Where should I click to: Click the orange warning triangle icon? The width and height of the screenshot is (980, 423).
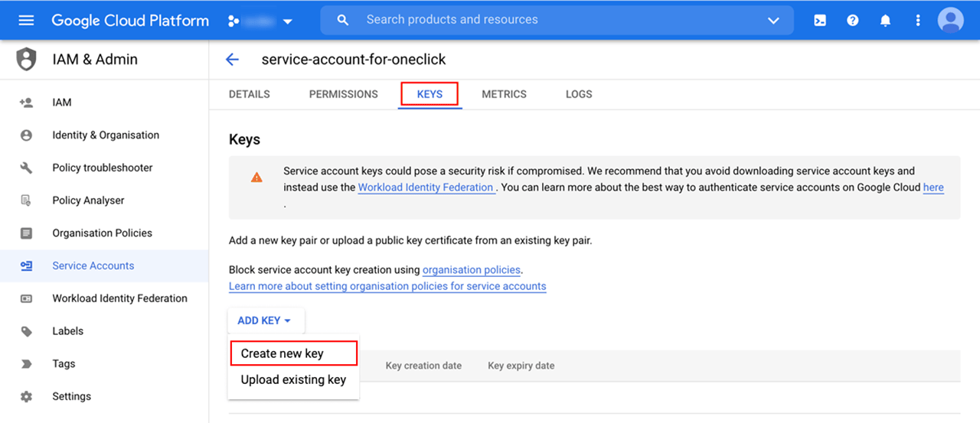(x=256, y=177)
